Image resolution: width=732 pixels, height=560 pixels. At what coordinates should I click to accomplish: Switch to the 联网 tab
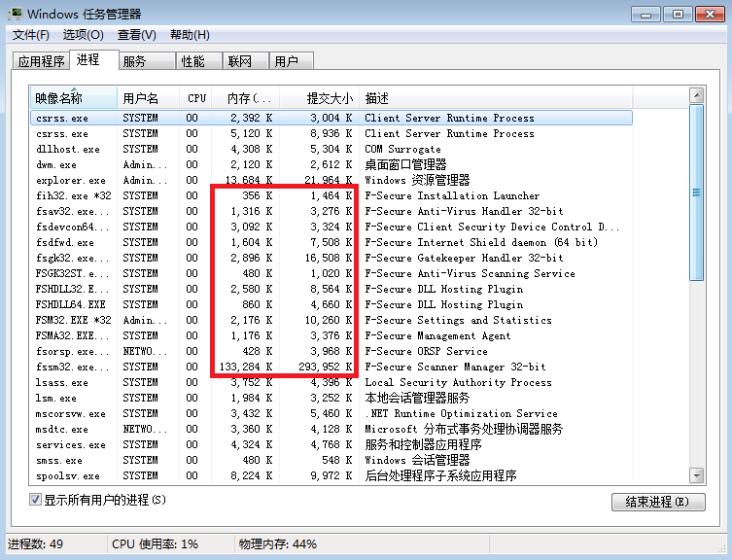pyautogui.click(x=239, y=61)
